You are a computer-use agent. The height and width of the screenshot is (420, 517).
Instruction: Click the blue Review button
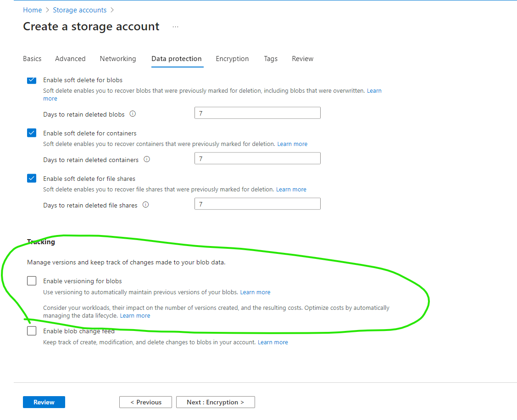44,402
